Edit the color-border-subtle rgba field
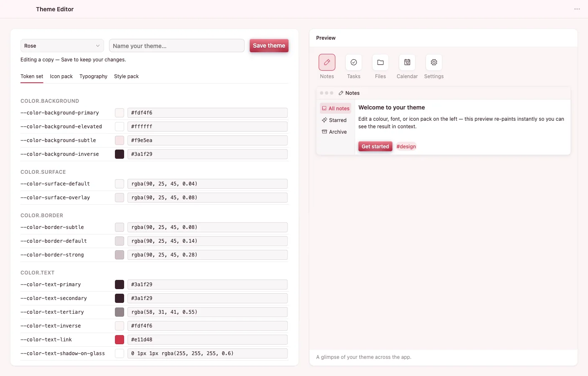This screenshot has width=588, height=376. coord(207,227)
